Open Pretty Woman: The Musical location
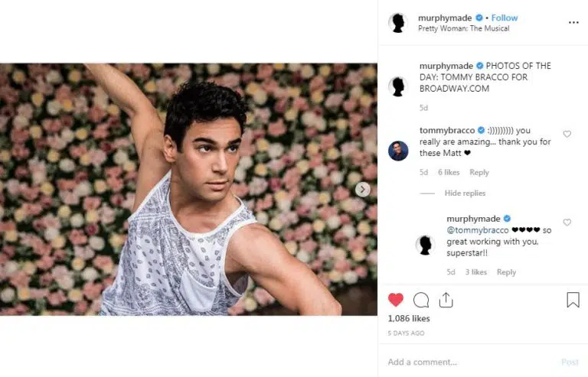The height and width of the screenshot is (377, 588). (463, 29)
